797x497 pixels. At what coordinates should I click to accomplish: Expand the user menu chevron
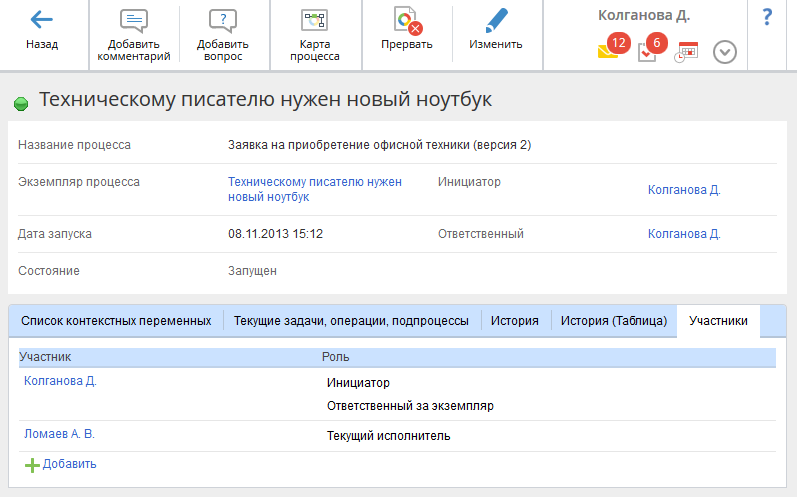(725, 53)
